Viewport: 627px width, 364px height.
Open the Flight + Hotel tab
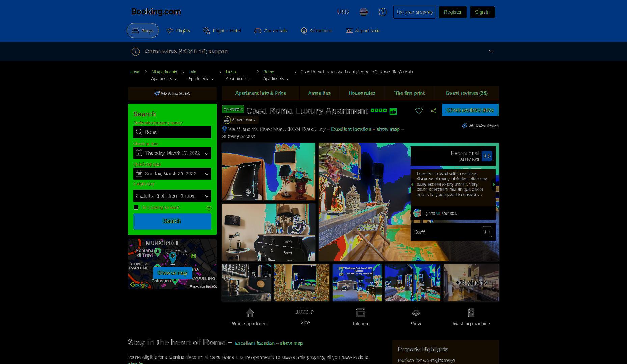222,31
